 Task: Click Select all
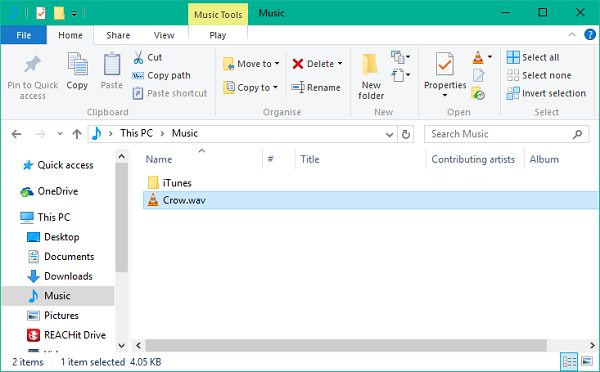(x=533, y=57)
